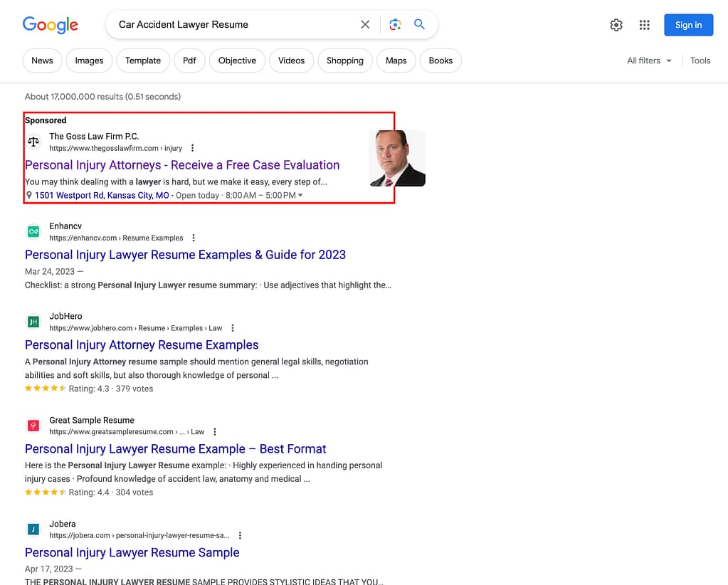The width and height of the screenshot is (728, 585).
Task: Open Personal Injury Lawyer Resume Examples & Guide link
Action: [185, 255]
